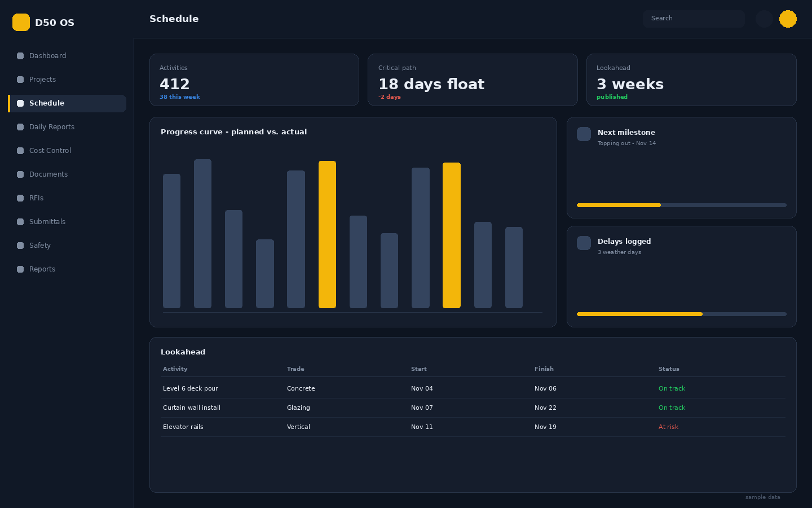This screenshot has height=508, width=812.
Task: Open Dashboard in the sidebar
Action: [67, 56]
